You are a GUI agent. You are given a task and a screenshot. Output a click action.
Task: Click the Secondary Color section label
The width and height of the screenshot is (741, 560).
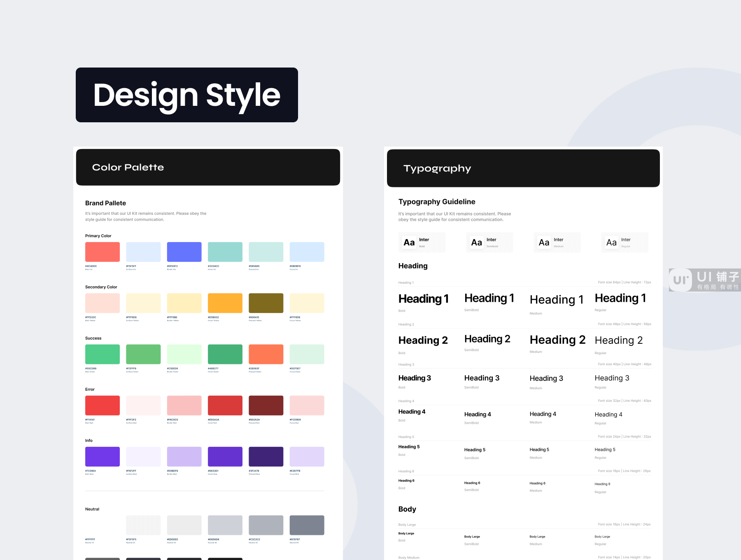(101, 287)
